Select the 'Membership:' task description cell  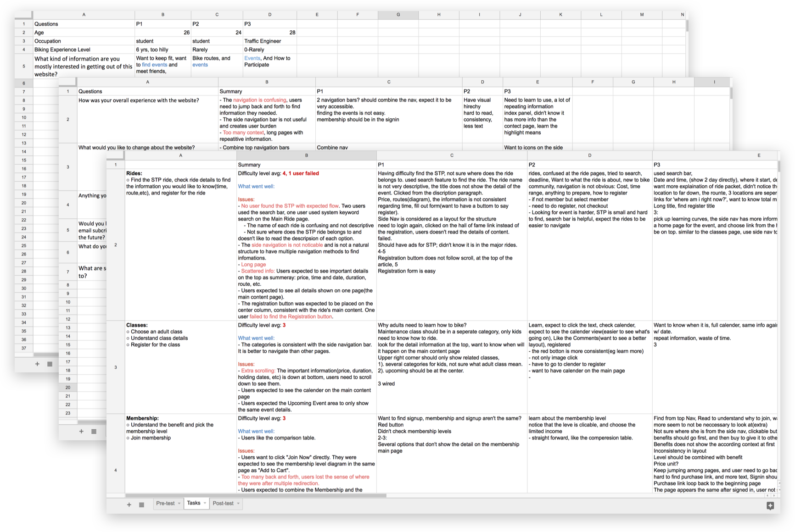(x=181, y=454)
